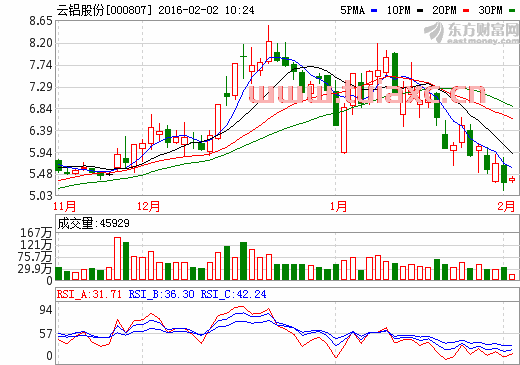Click the red 20PM legend swatch
This screenshot has width=520, height=365.
pos(466,11)
